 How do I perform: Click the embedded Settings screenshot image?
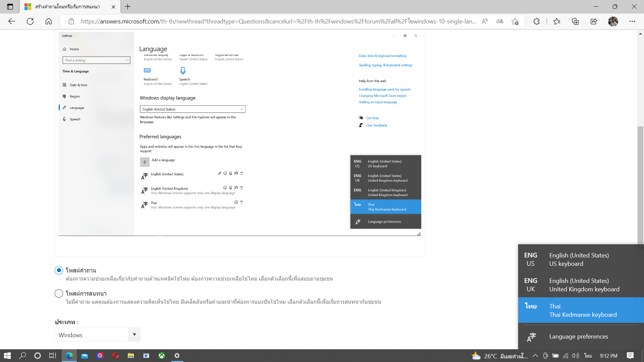[x=240, y=133]
